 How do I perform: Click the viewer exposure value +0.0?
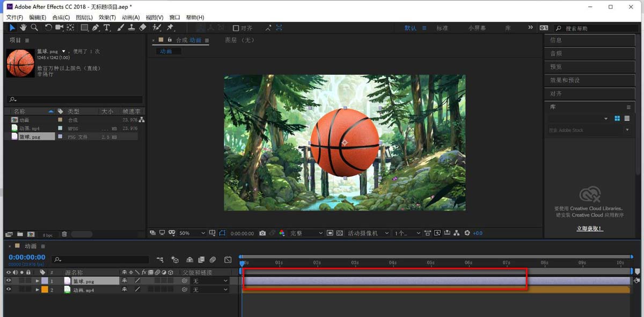click(478, 233)
